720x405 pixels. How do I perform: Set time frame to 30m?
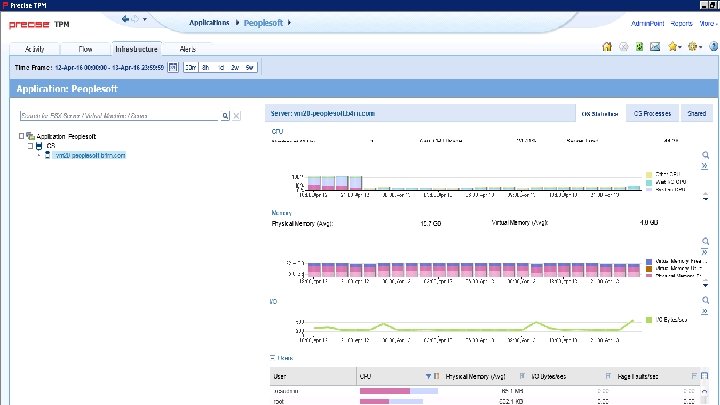pos(191,68)
